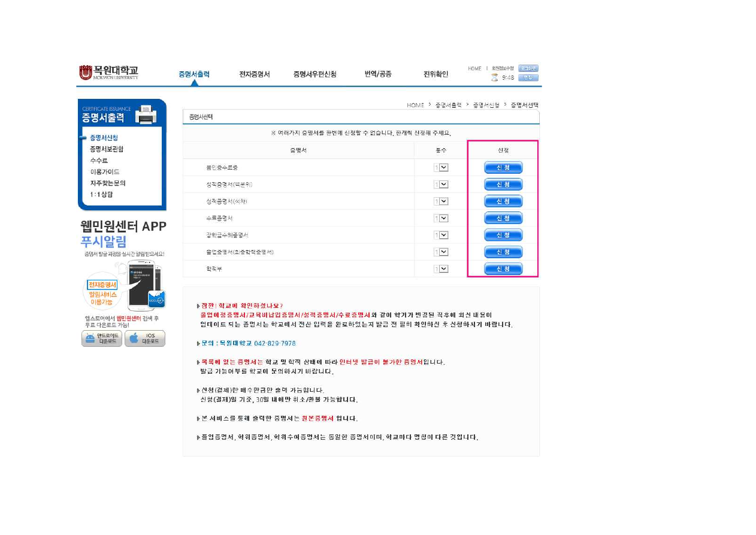756x535 pixels.
Task: Open copies dropdown for 졸업증명서(최종학력증명서)
Action: (x=443, y=252)
